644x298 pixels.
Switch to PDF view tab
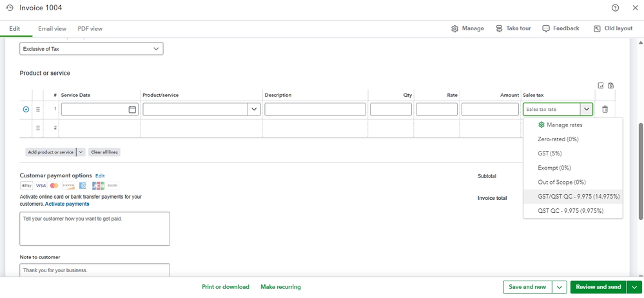90,29
